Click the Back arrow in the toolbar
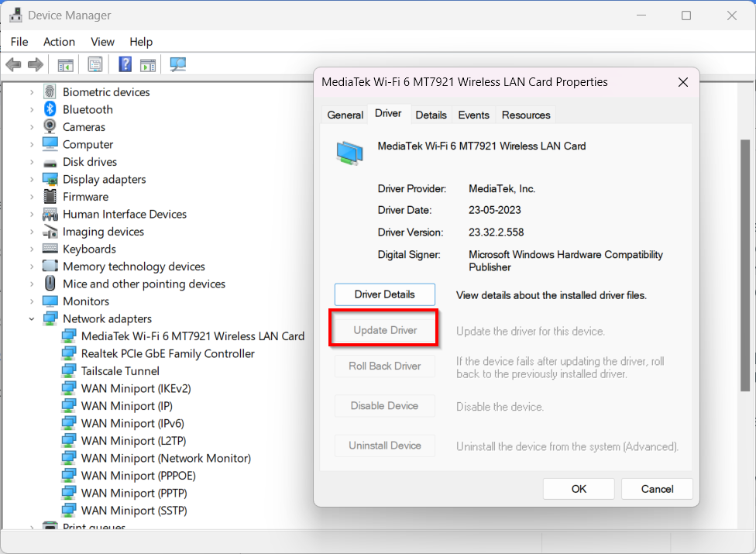The height and width of the screenshot is (554, 756). (x=13, y=65)
